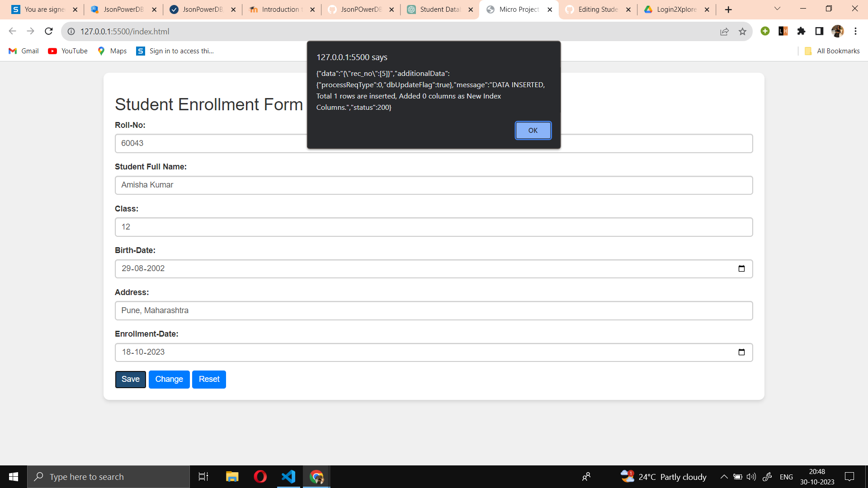
Task: Open the Enrollment-Date calendar picker
Action: pyautogui.click(x=741, y=352)
